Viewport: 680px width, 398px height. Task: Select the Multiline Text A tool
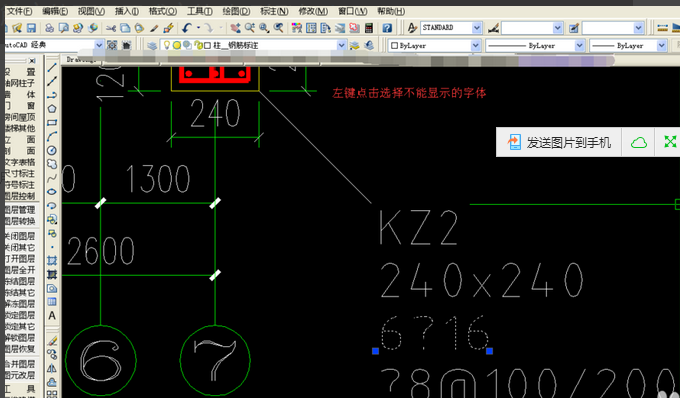tap(52, 315)
